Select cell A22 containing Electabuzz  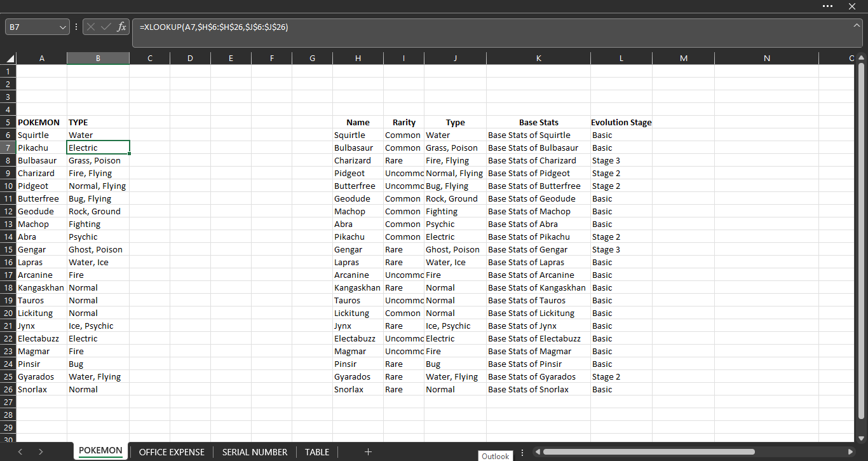[x=42, y=338]
